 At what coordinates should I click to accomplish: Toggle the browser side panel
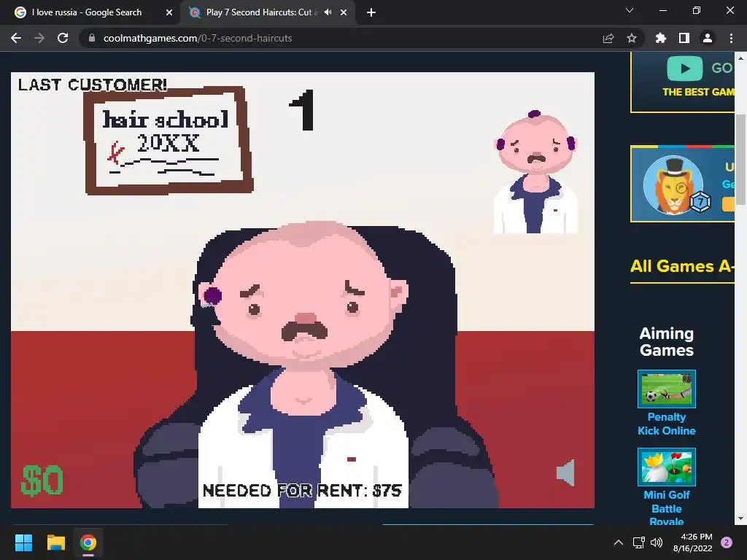click(x=684, y=38)
